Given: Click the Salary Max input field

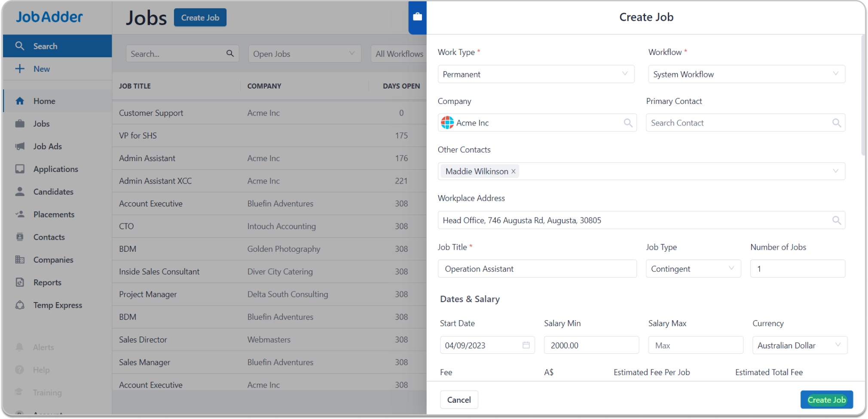Looking at the screenshot, I should point(695,345).
